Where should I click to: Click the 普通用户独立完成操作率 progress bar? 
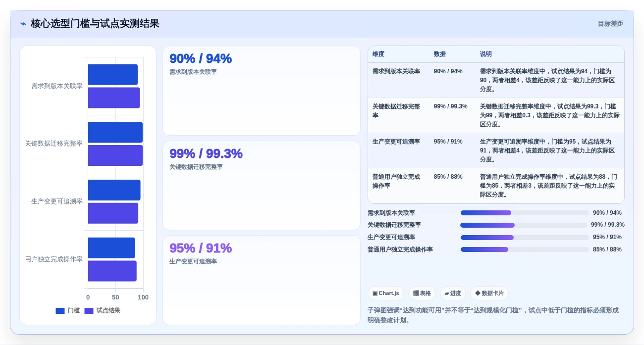pos(525,249)
